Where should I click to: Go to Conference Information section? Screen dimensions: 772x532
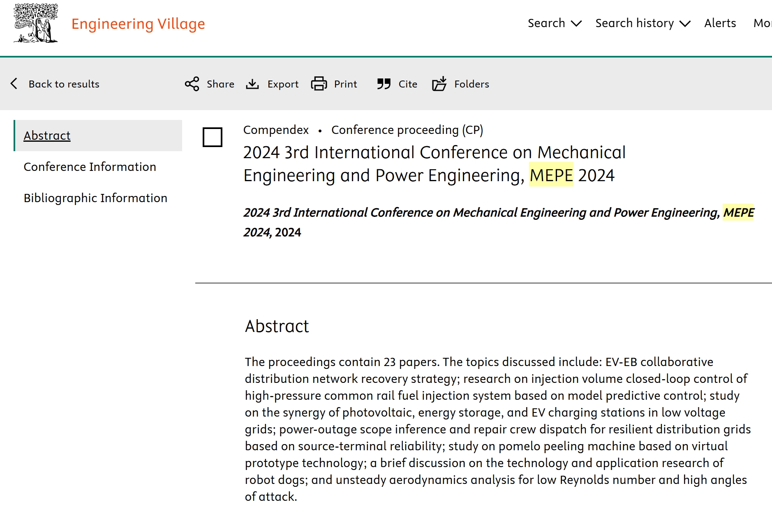90,167
